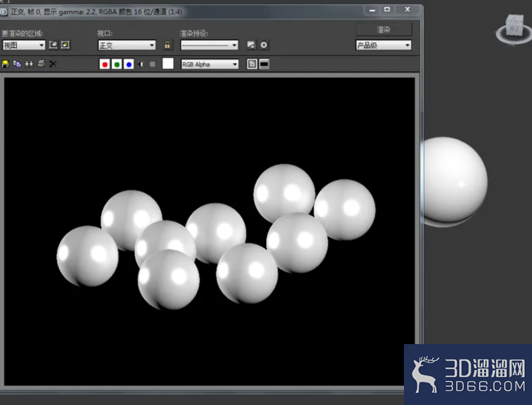Copy the image to clipboard icon
The width and height of the screenshot is (532, 405).
click(x=17, y=64)
